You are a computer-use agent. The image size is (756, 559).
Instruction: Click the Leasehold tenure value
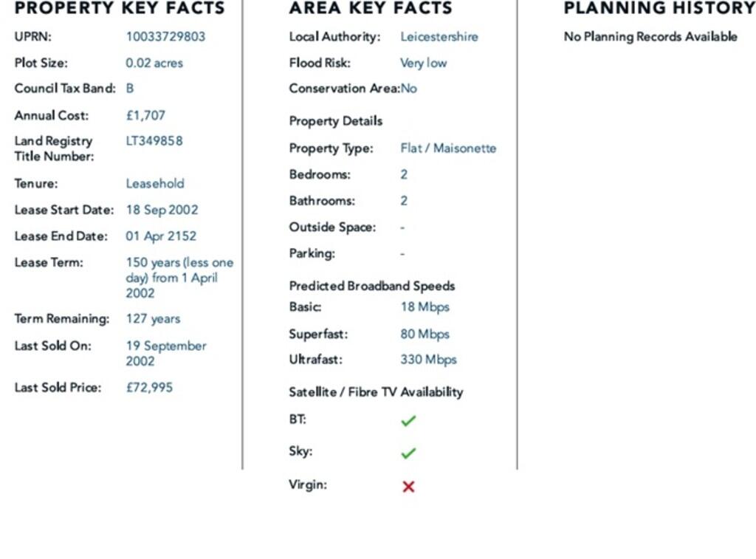(x=155, y=183)
